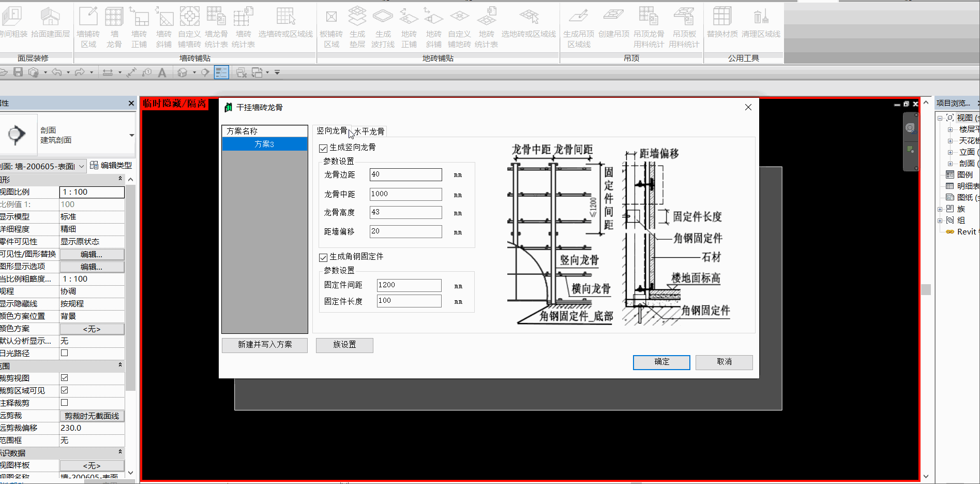The image size is (980, 484).
Task: Click the highlighted thin lines toolbar icon
Action: pos(221,72)
